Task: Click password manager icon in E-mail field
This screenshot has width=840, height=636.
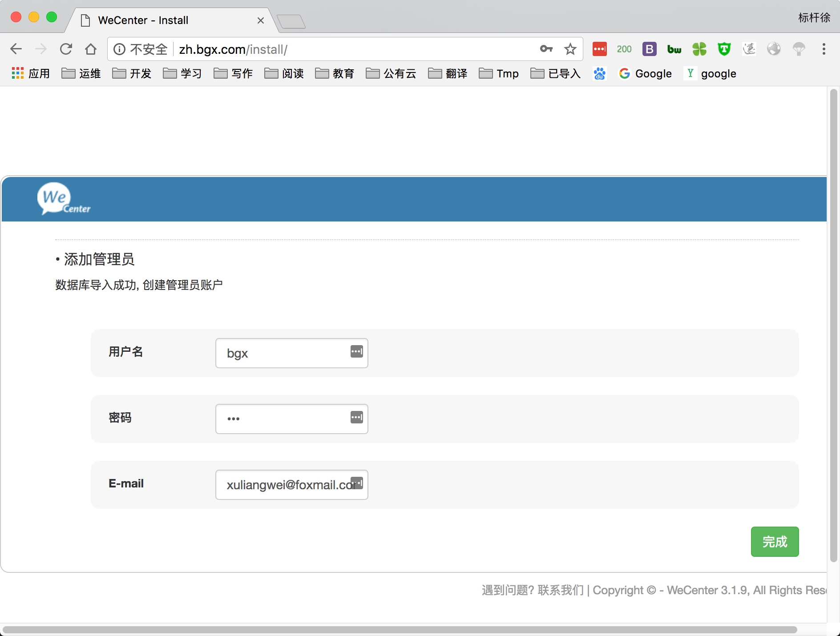Action: 357,483
